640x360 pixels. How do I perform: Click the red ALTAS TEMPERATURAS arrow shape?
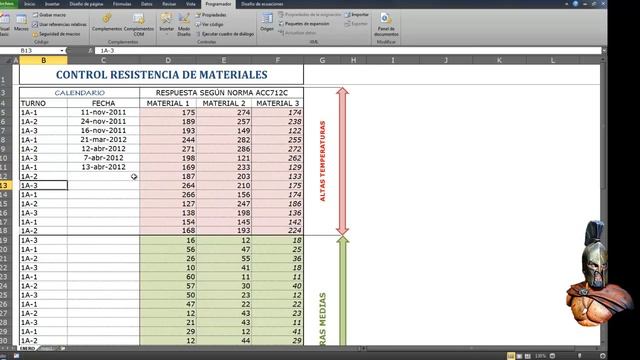click(342, 161)
